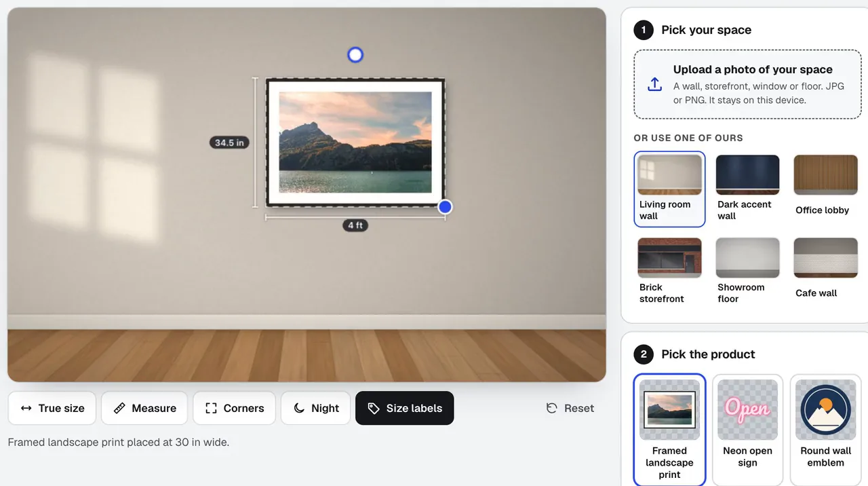Click the Reset circular arrow icon
Viewport: 868px width, 486px height.
click(552, 408)
